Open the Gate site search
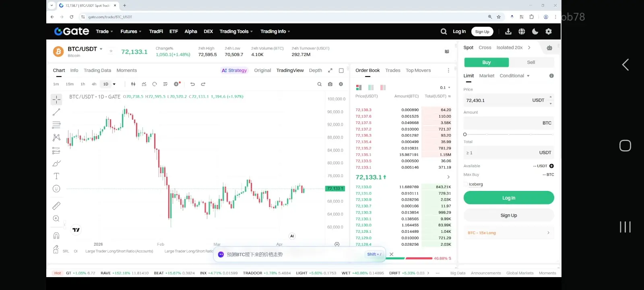Image resolution: width=644 pixels, height=290 pixels. pos(444,31)
